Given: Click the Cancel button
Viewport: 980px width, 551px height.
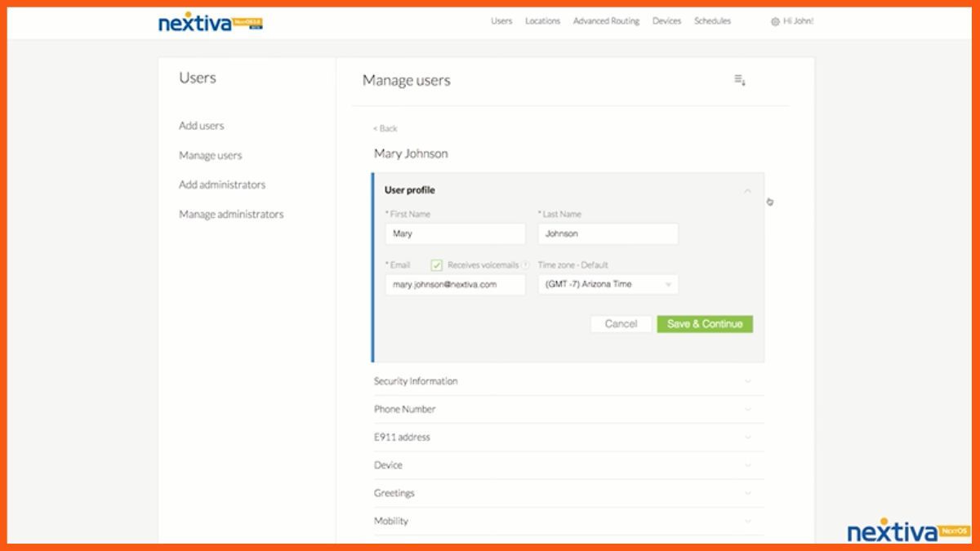Looking at the screenshot, I should 621,324.
